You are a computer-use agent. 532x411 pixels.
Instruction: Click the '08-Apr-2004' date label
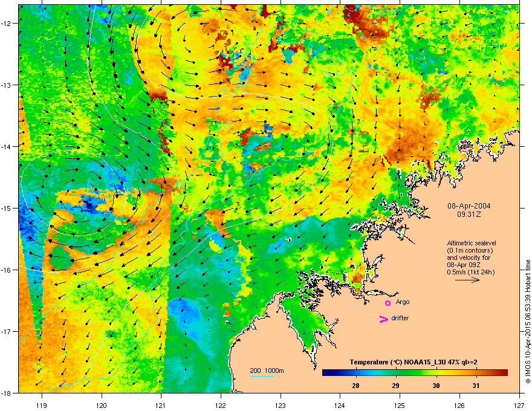tap(469, 206)
